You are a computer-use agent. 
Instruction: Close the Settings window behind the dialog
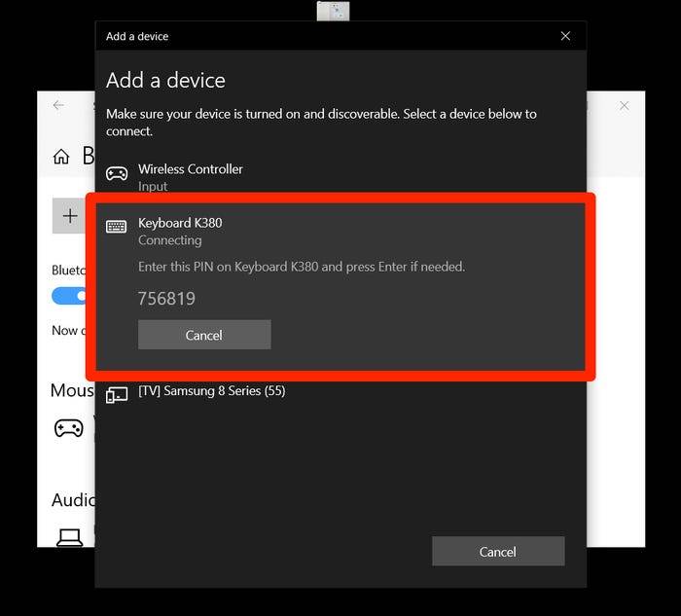click(x=625, y=105)
